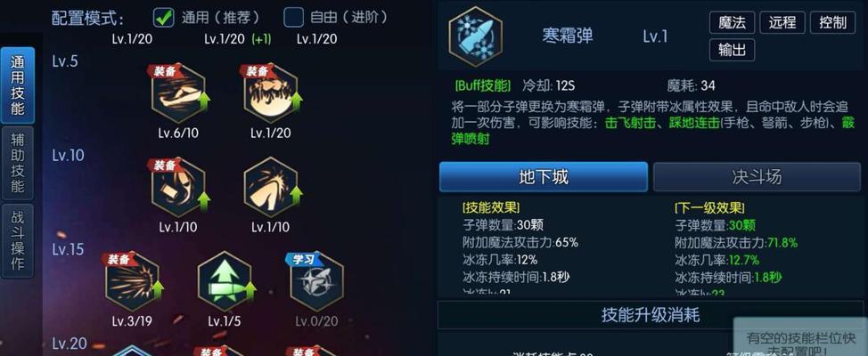Click the 寒霜弹 frost bullet icon
The width and height of the screenshot is (868, 356).
point(476,37)
